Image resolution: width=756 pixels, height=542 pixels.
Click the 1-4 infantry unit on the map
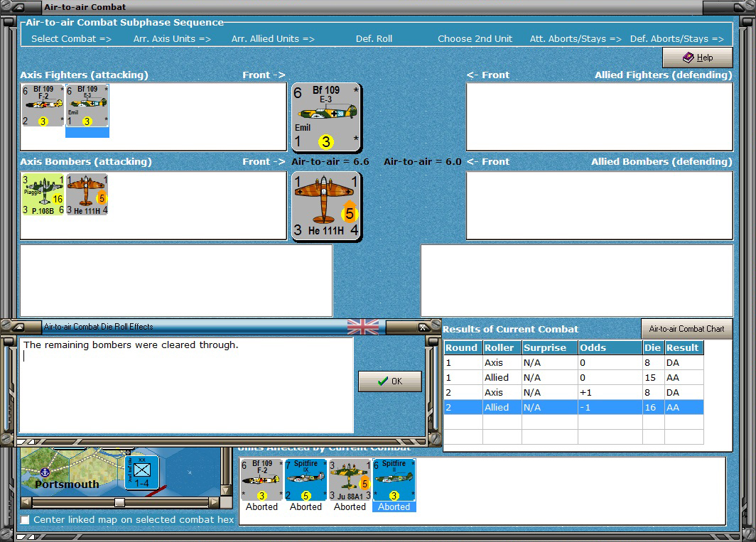pos(142,472)
